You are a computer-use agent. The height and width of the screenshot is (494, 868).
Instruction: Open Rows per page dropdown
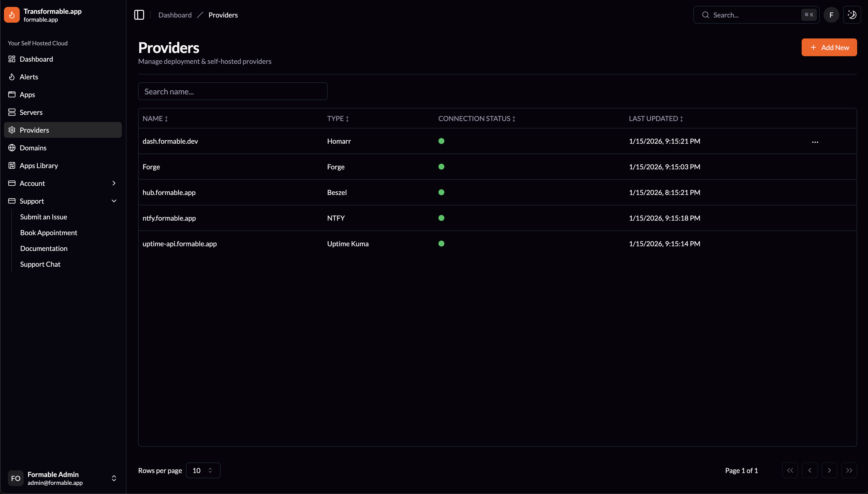point(203,470)
